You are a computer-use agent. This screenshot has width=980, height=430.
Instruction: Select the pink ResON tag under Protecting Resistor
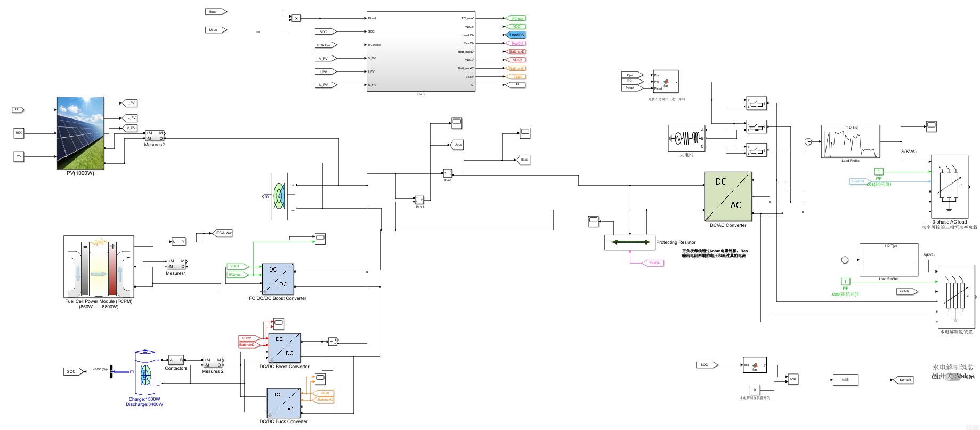[x=654, y=263]
